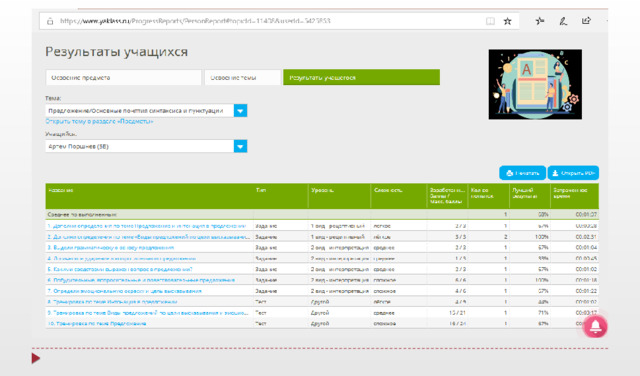Click score cell 5 / 5
640x376 pixels.
pyautogui.click(x=461, y=237)
